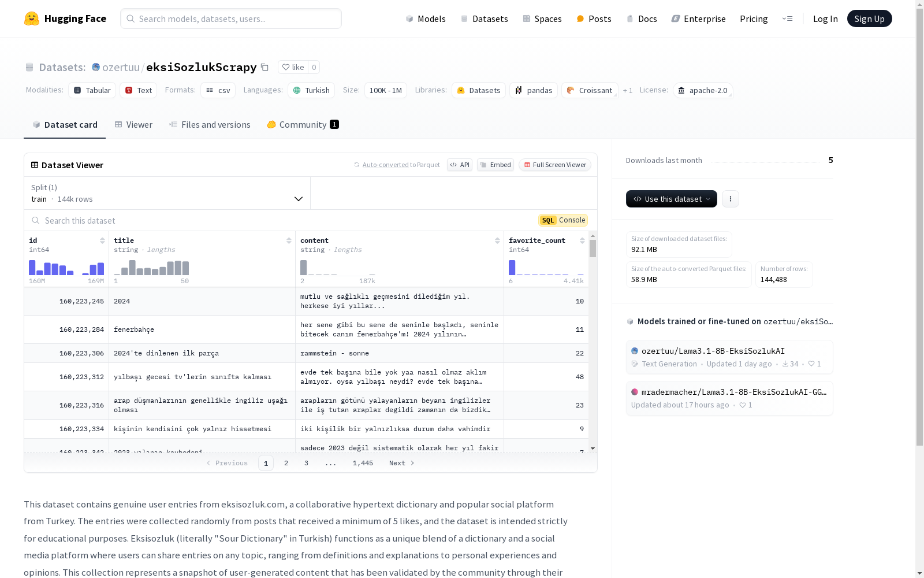Click the ozertuu author link
This screenshot has height=578, width=924.
click(x=121, y=67)
